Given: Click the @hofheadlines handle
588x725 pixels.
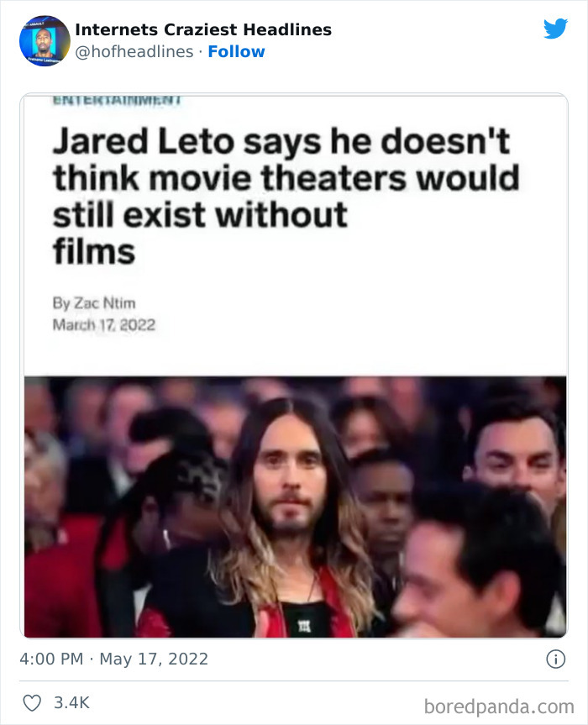Looking at the screenshot, I should point(134,51).
